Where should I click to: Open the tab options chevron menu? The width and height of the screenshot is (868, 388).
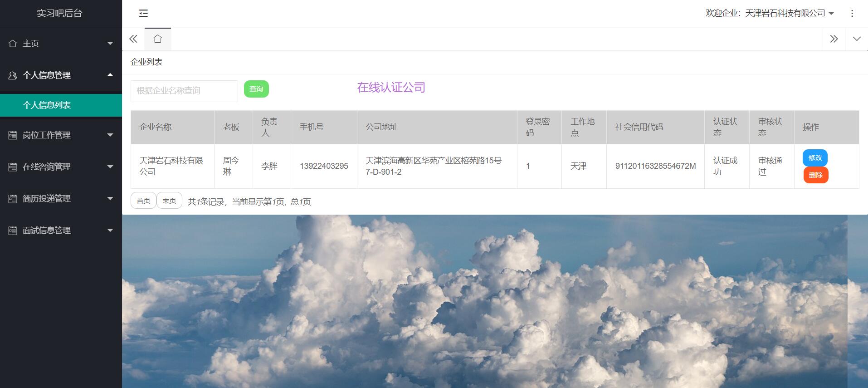click(x=857, y=39)
